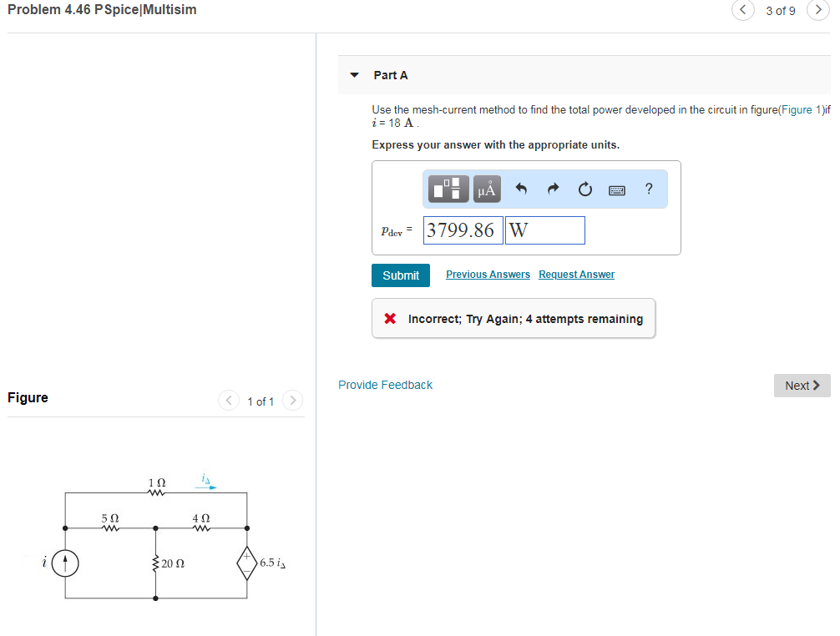840x636 pixels.
Task: Submit the answer
Action: (x=401, y=275)
